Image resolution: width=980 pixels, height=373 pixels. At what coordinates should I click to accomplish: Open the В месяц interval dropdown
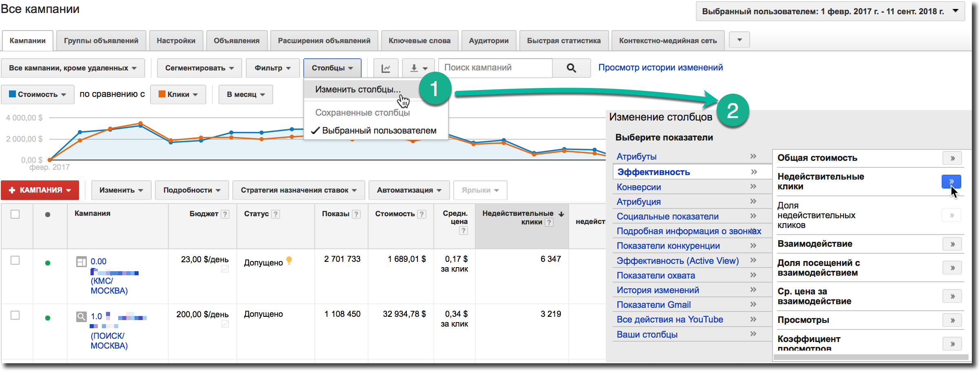pyautogui.click(x=245, y=94)
